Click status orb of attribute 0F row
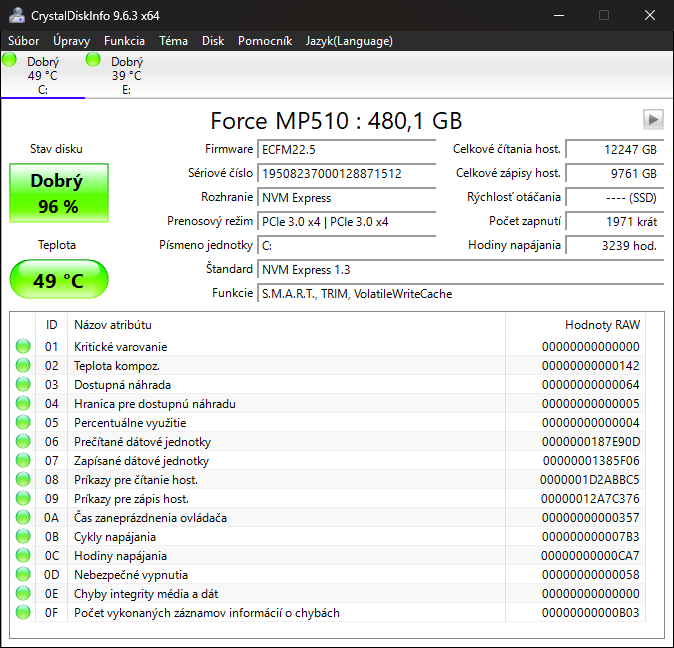The width and height of the screenshot is (674, 648). [23, 612]
